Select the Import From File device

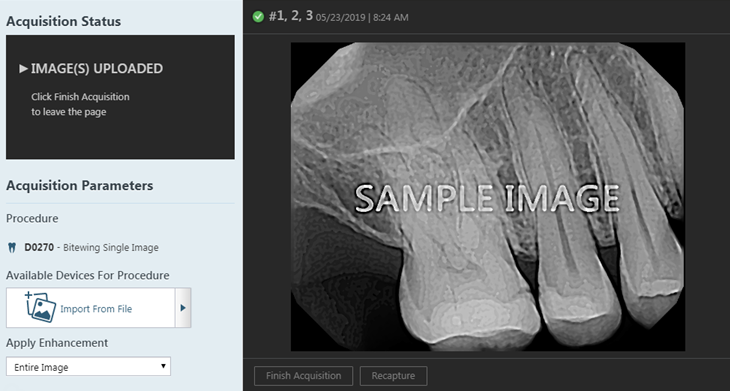pos(91,308)
